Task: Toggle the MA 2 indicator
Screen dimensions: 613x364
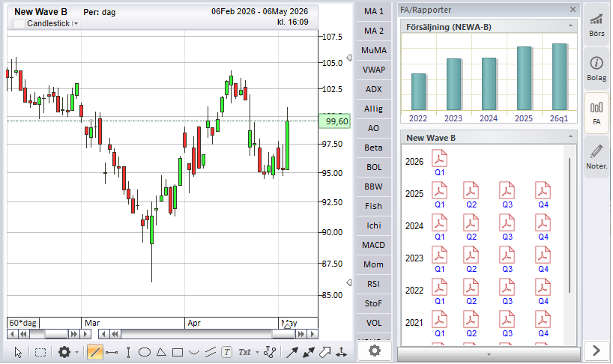Action: (x=374, y=31)
